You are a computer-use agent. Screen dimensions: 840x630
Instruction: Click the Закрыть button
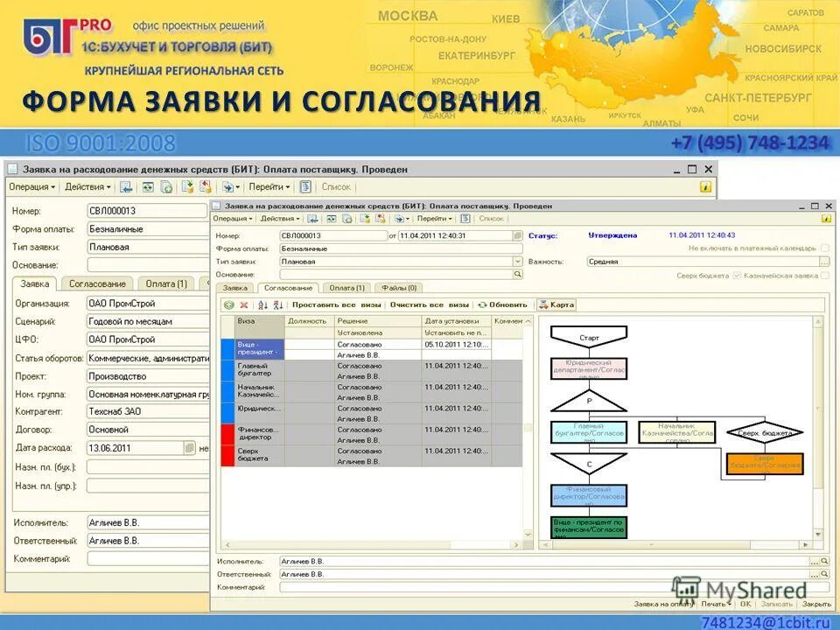click(815, 604)
